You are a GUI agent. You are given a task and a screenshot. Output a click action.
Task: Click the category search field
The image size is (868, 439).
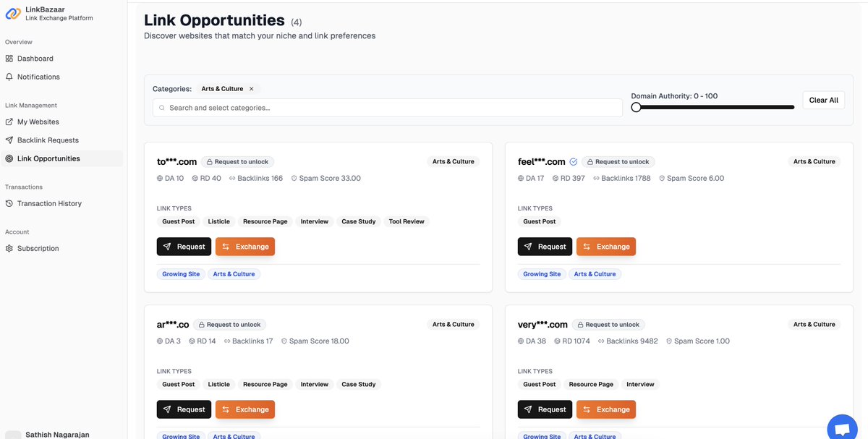(388, 108)
